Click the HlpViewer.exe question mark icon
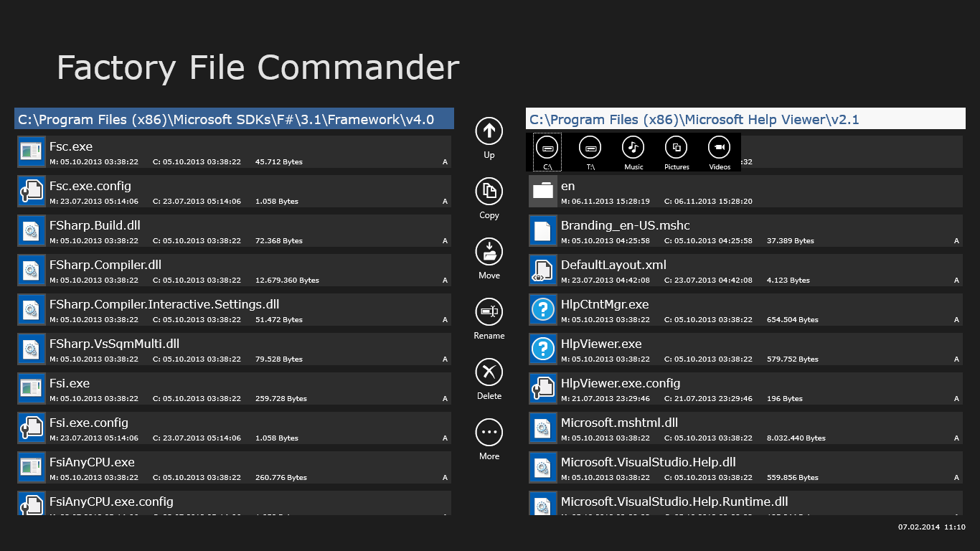The image size is (980, 551). (x=543, y=349)
